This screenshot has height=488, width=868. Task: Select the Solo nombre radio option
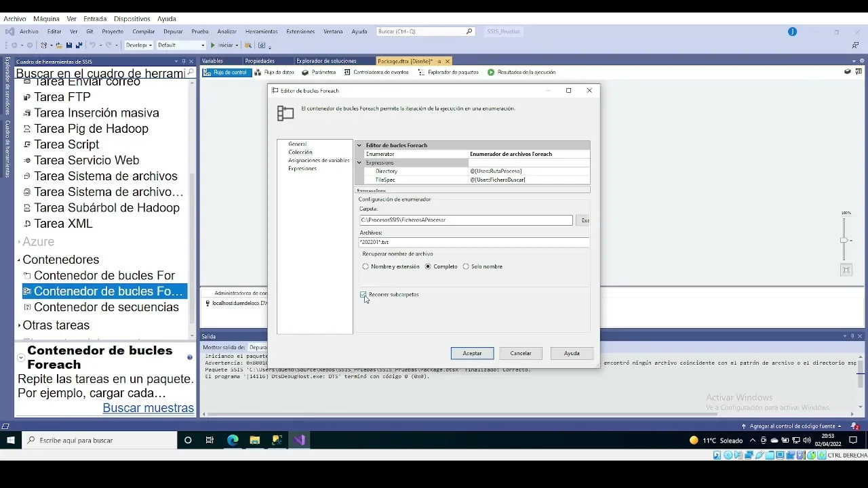click(466, 266)
